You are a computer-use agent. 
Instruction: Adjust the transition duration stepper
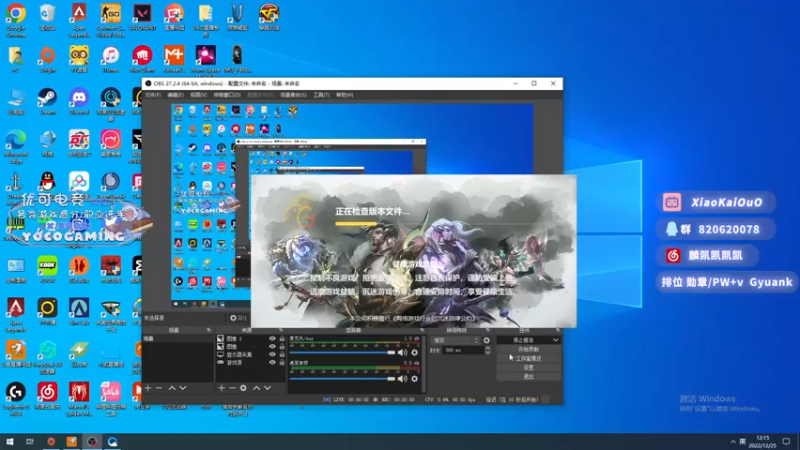[x=488, y=351]
